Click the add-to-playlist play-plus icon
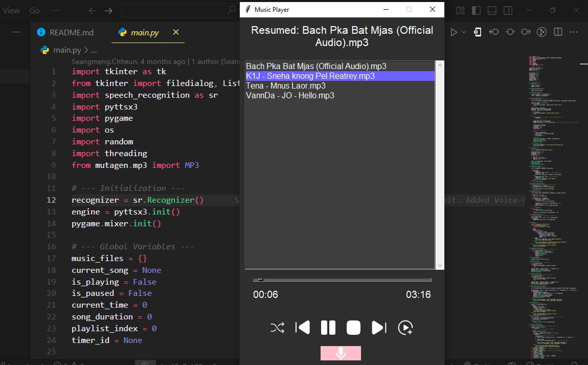Screen dimensions: 588x365 tap(405, 328)
